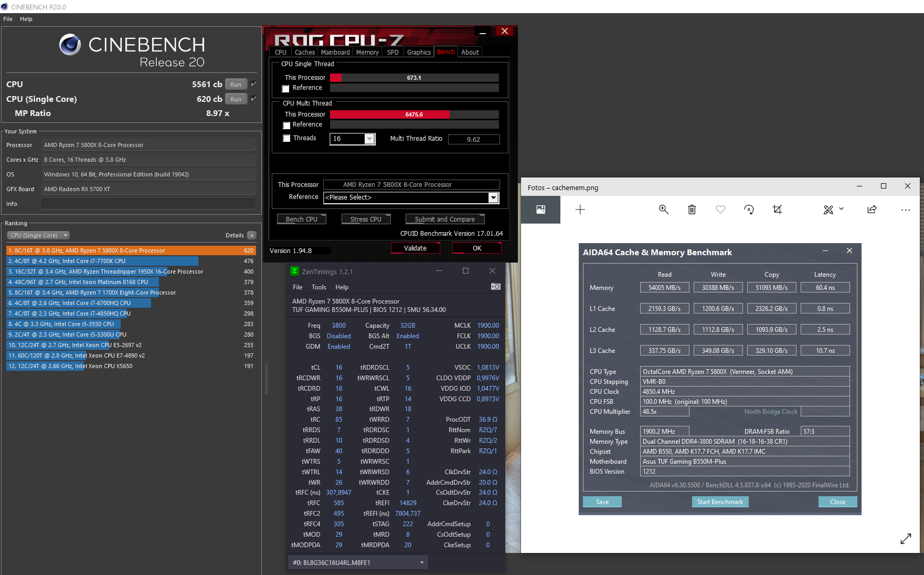Toggle fullscreen with the diagonal arrow icon
The width and height of the screenshot is (924, 575).
906,539
